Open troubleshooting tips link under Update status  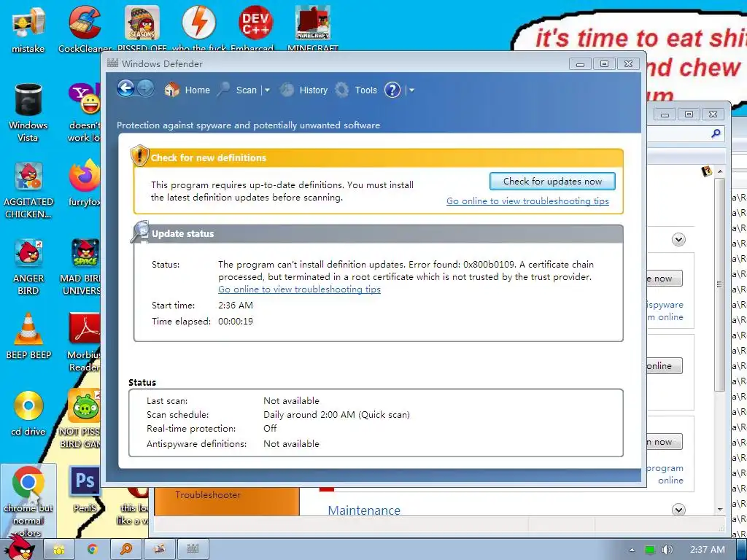coord(299,289)
